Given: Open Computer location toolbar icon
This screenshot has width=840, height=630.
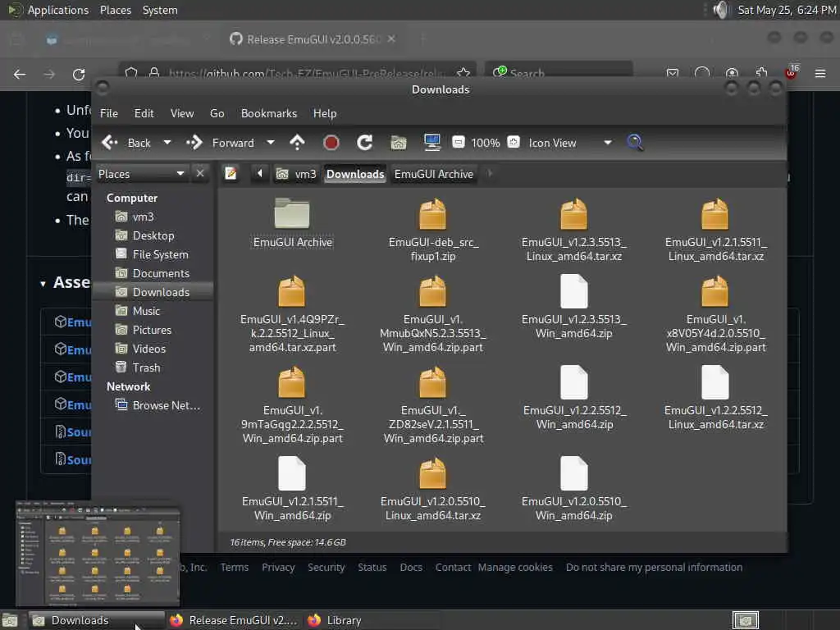Looking at the screenshot, I should point(432,143).
